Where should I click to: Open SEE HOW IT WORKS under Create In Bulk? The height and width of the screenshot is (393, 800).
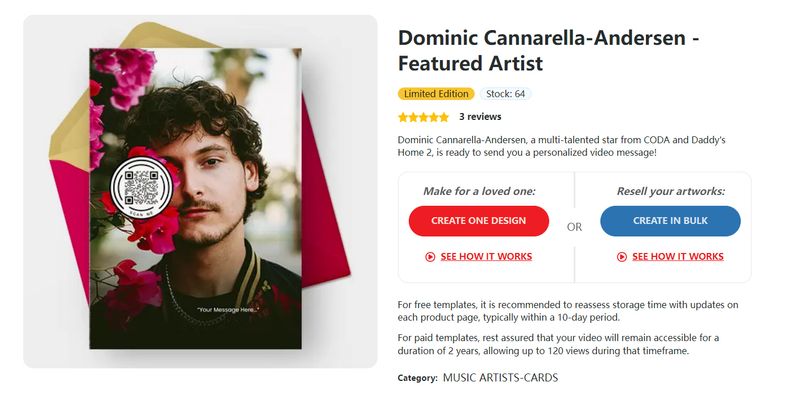(x=678, y=257)
